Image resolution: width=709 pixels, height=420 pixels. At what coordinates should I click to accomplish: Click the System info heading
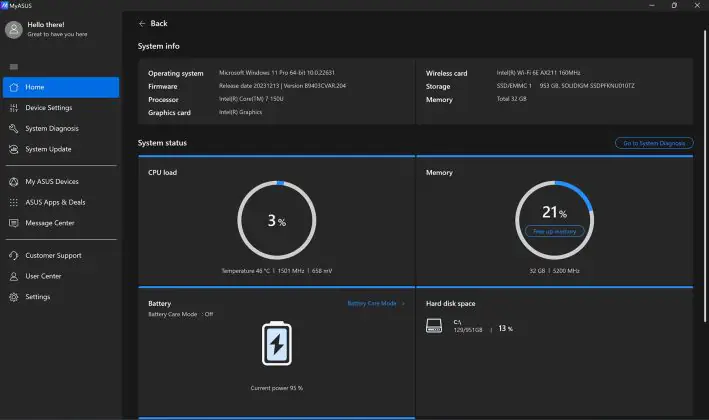[x=158, y=46]
